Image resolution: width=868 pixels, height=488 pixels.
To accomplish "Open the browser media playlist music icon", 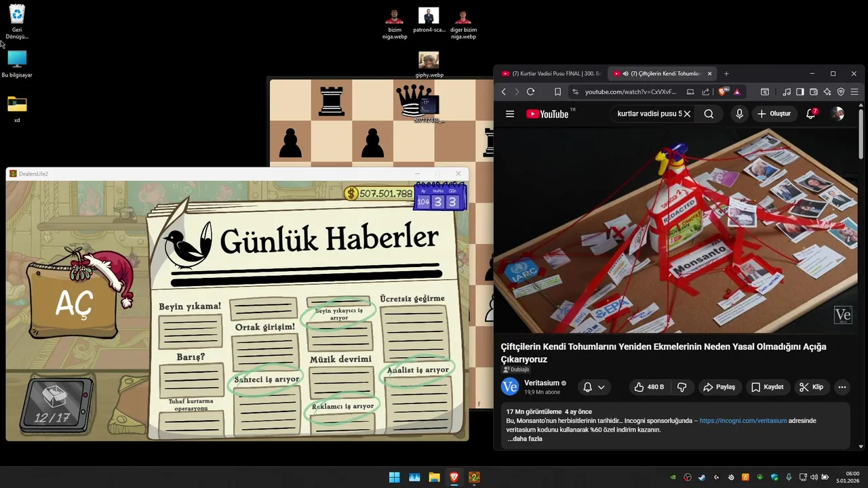I will coord(787,91).
